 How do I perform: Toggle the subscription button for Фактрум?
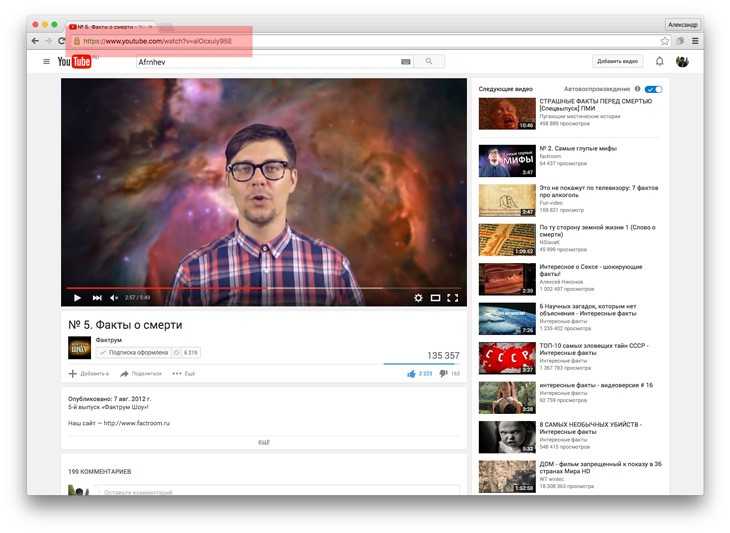point(134,353)
